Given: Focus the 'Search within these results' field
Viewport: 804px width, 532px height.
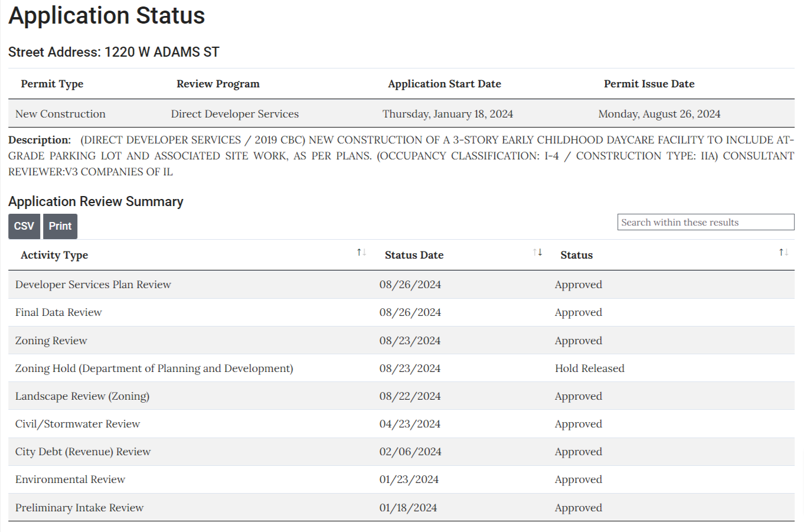Looking at the screenshot, I should pyautogui.click(x=705, y=222).
